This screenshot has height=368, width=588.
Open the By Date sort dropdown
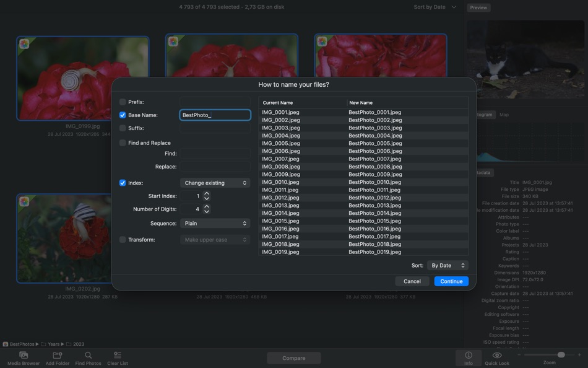click(x=447, y=265)
